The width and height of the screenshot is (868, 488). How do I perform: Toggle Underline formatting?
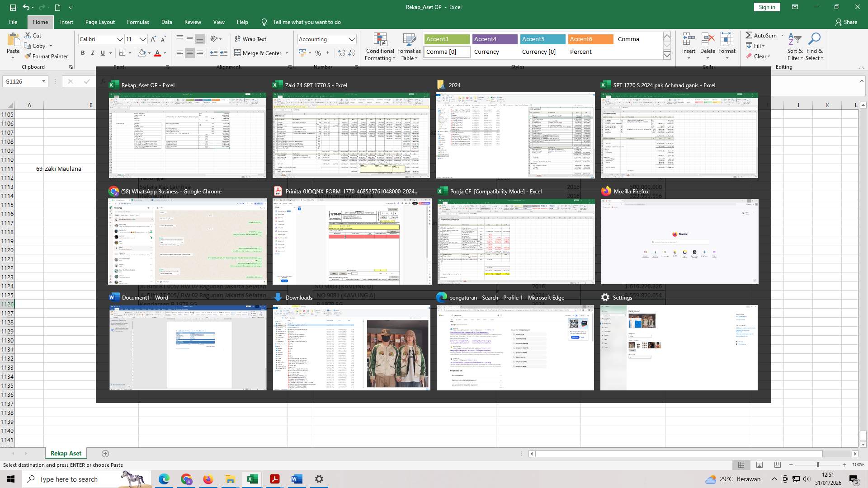pos(103,53)
